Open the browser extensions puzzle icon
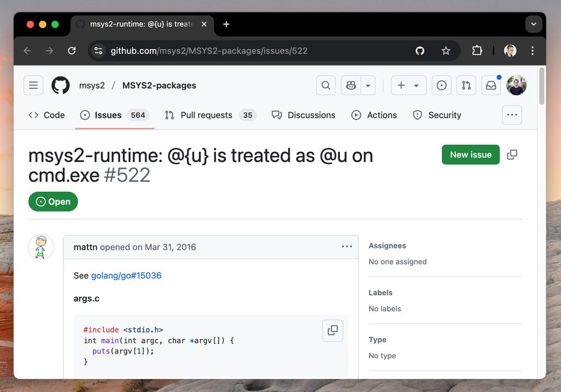 (x=477, y=51)
